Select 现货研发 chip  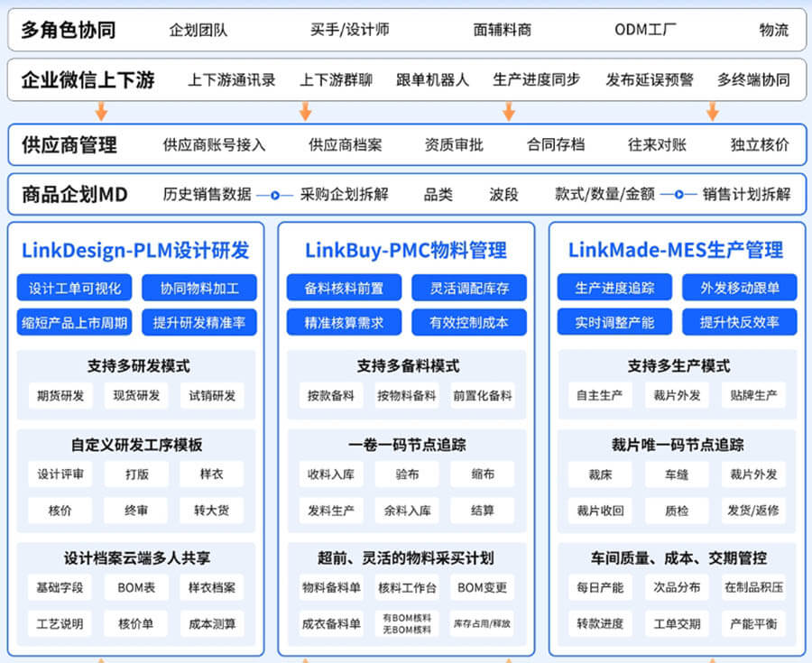(x=137, y=396)
